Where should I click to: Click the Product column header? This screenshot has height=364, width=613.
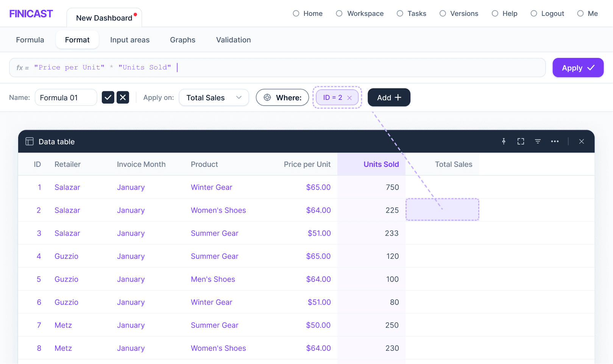[204, 164]
